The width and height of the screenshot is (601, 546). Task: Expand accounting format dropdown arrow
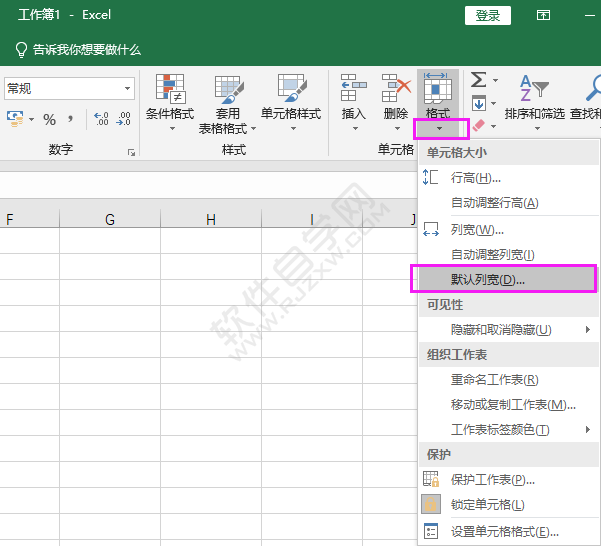pos(31,120)
